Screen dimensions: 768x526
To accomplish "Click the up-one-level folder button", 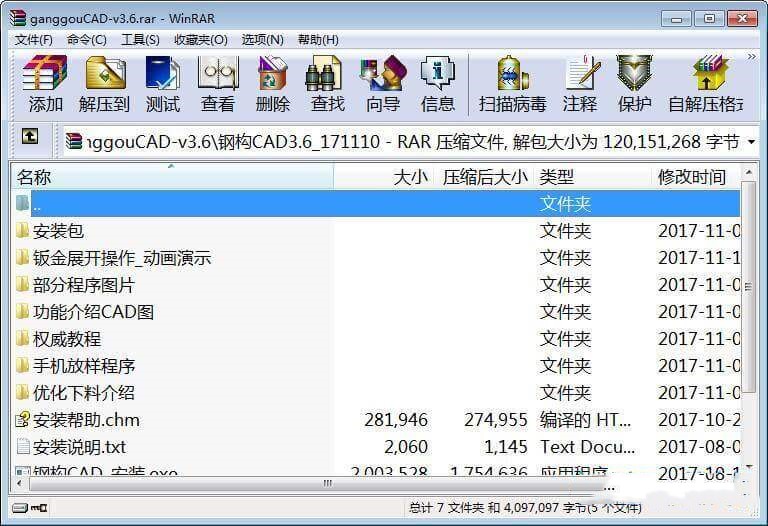I will click(x=30, y=136).
